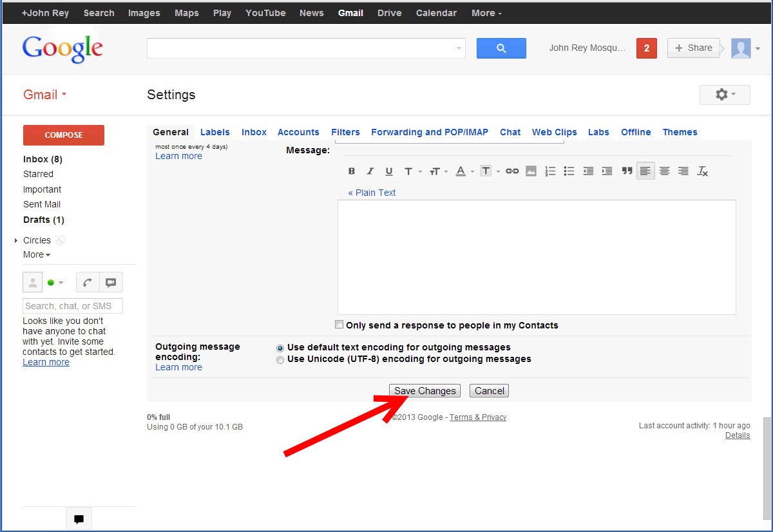Screen dimensions: 773x532
Task: Expand the More dropdown in top bar
Action: point(486,13)
